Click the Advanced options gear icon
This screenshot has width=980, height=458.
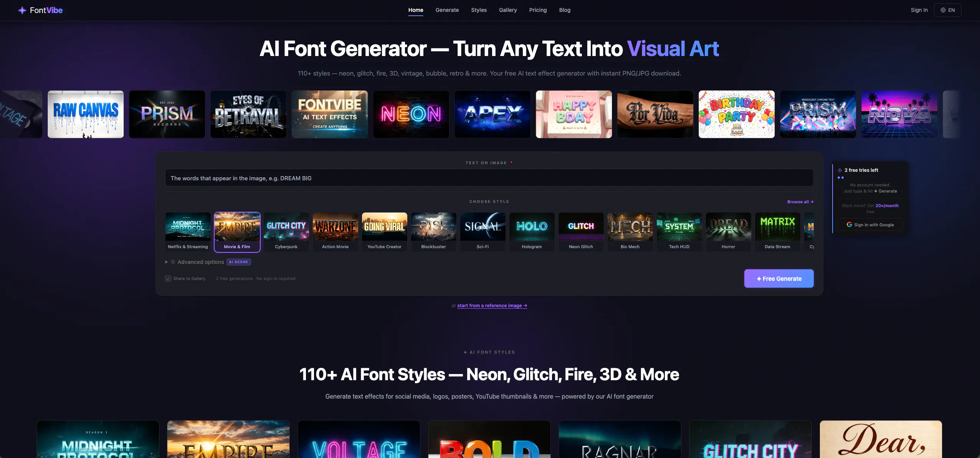pyautogui.click(x=173, y=262)
